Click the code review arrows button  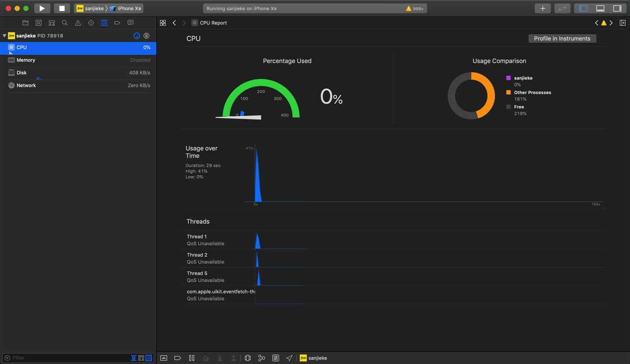(x=562, y=8)
